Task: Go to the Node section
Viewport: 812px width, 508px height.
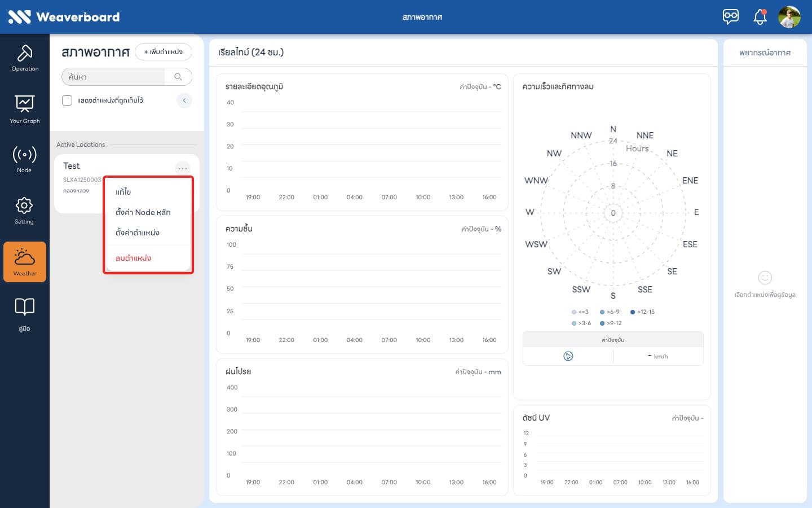Action: click(x=25, y=159)
